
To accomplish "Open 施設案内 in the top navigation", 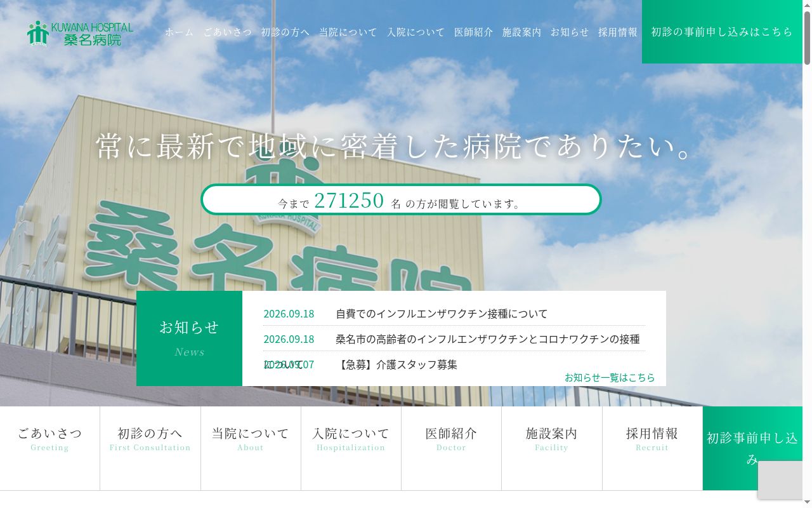I will coord(522,32).
